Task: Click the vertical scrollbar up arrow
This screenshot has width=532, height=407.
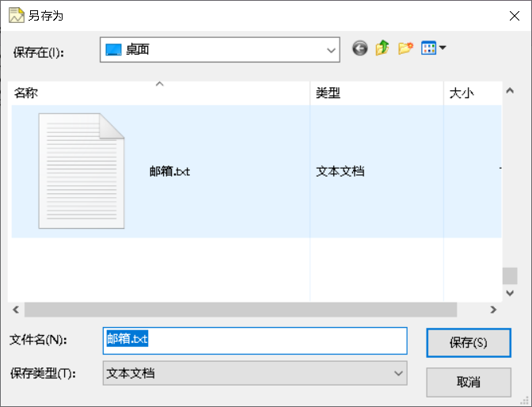Action: coord(510,90)
